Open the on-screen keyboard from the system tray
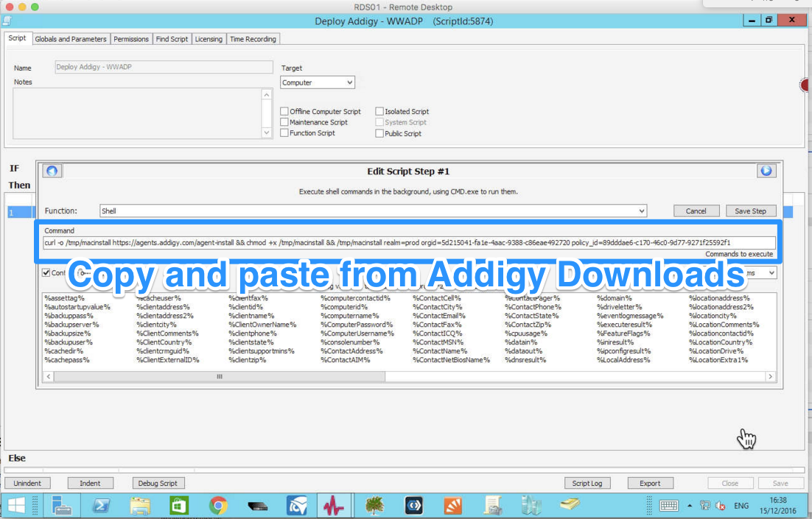Viewport: 812px width, 519px height. tap(669, 506)
